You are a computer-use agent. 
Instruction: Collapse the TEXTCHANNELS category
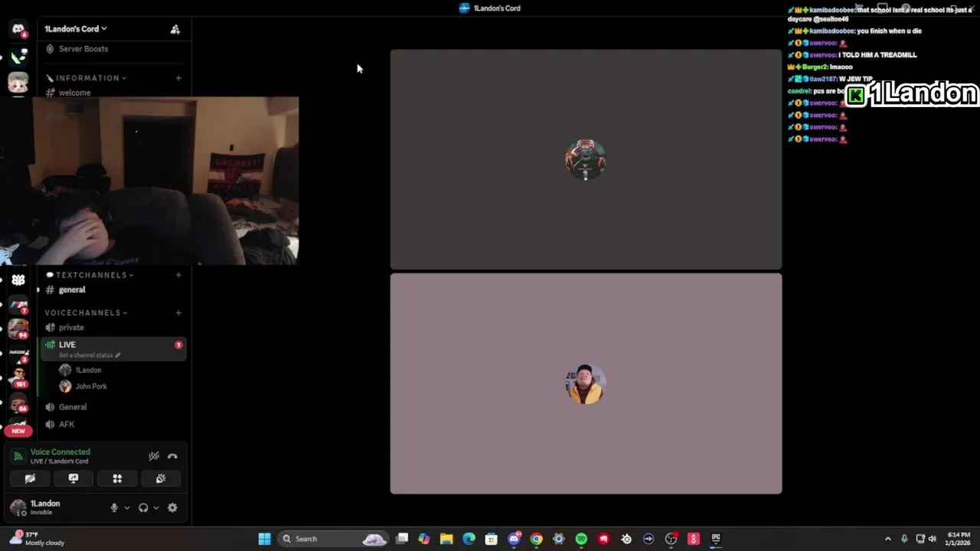click(90, 275)
